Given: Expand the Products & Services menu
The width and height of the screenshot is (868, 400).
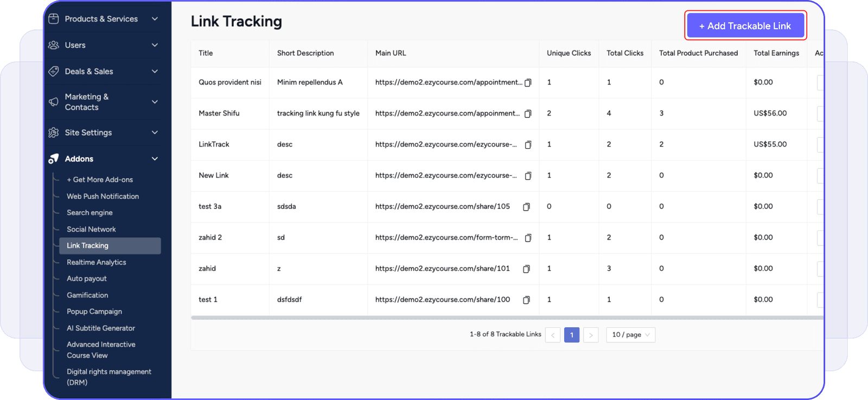Looking at the screenshot, I should tap(155, 19).
